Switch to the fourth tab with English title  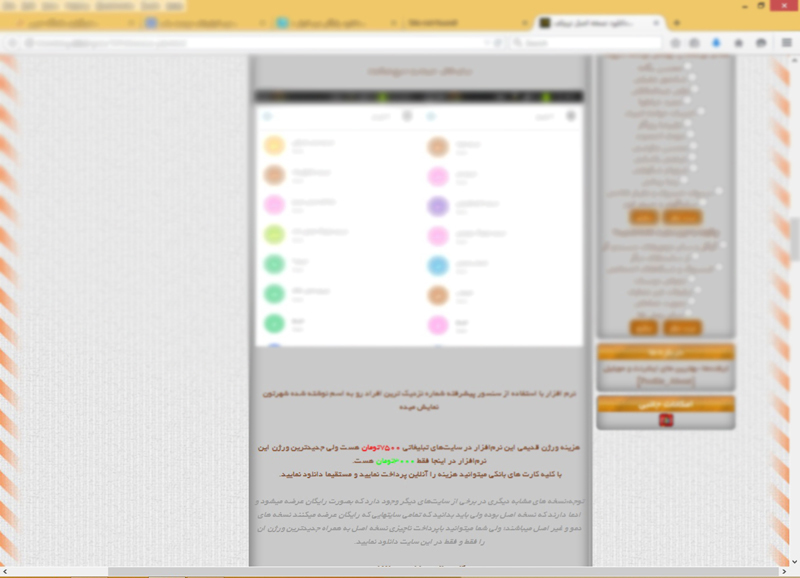click(x=467, y=23)
